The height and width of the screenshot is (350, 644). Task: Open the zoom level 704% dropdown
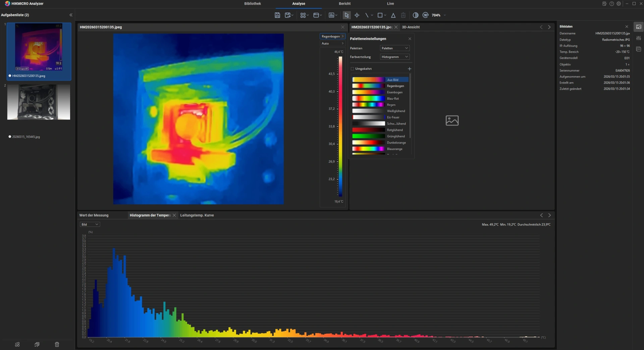click(x=445, y=15)
